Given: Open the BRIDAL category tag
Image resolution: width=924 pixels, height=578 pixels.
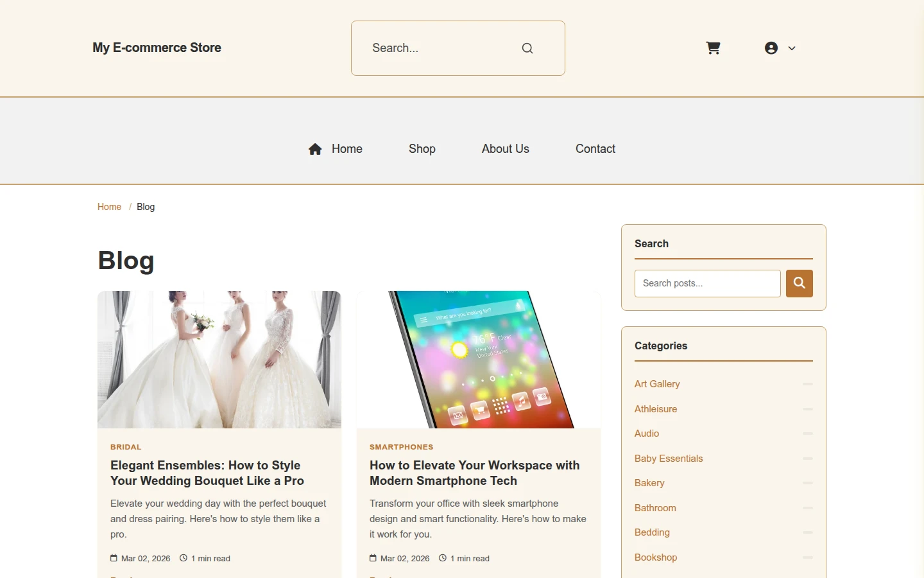Looking at the screenshot, I should pos(126,447).
